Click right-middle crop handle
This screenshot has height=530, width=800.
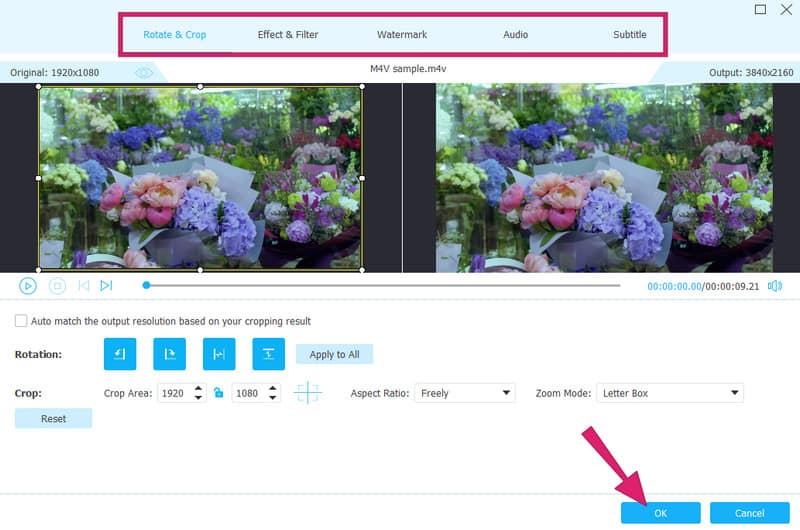(362, 178)
